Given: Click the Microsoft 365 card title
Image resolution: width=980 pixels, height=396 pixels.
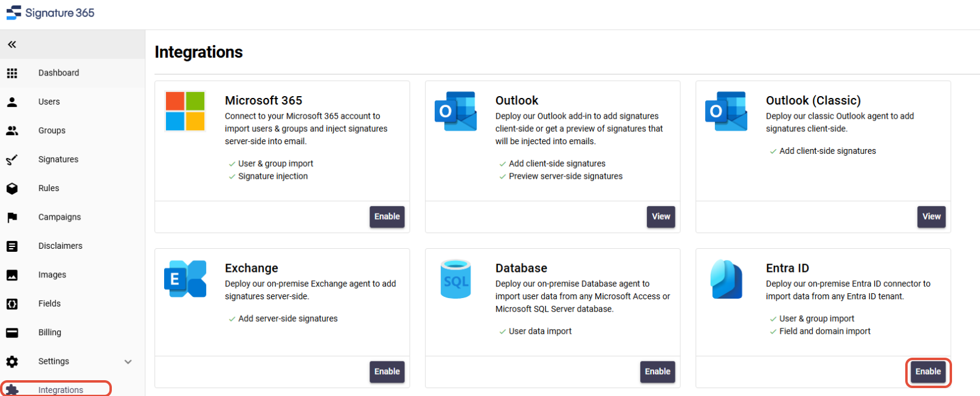Looking at the screenshot, I should pos(263,100).
